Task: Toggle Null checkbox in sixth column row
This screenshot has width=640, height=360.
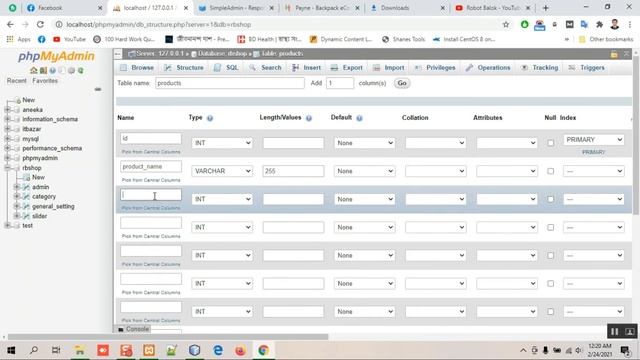Action: click(x=551, y=284)
